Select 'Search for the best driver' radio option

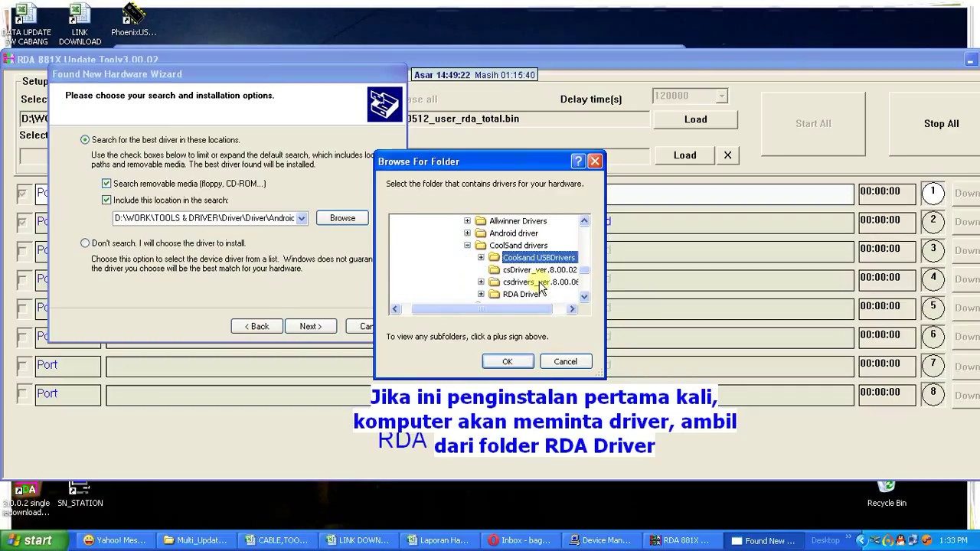point(85,140)
